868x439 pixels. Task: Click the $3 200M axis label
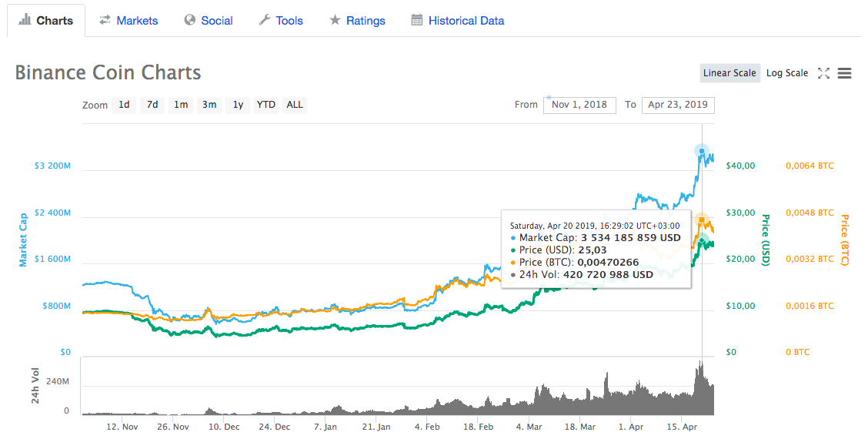[x=52, y=166]
